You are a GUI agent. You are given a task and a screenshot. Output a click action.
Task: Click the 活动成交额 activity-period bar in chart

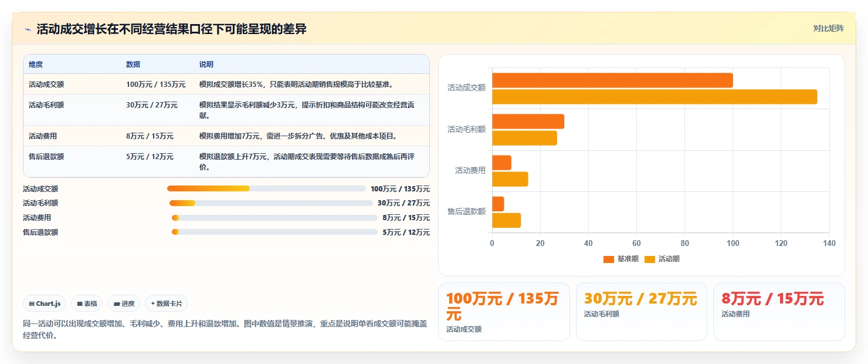655,97
